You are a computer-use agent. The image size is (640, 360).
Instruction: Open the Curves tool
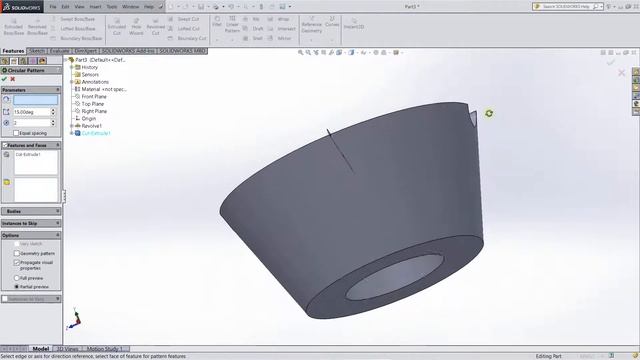coord(332,22)
